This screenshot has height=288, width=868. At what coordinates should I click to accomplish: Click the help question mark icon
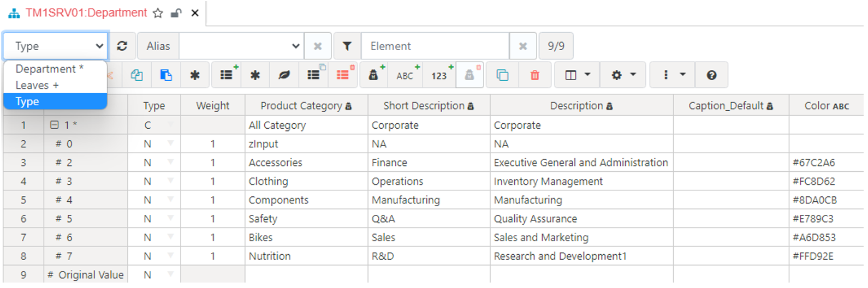coord(711,75)
